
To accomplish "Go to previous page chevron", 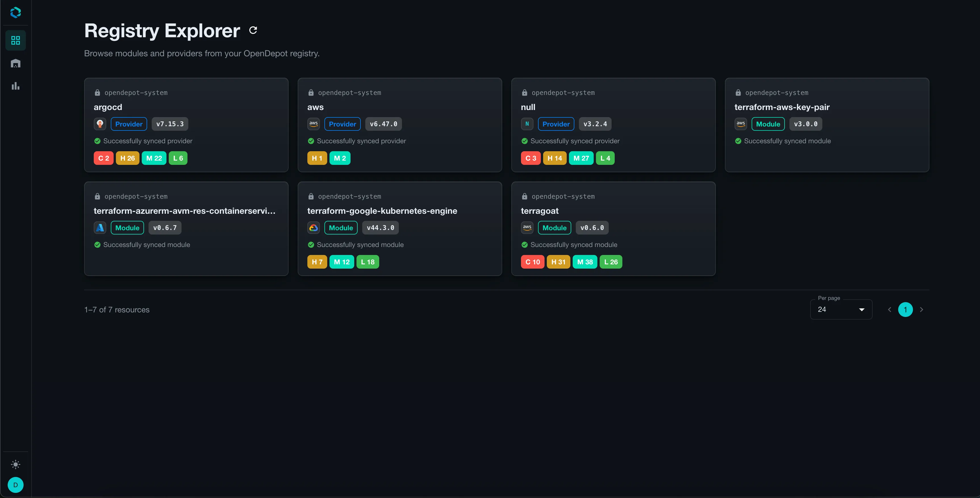I will (x=889, y=310).
